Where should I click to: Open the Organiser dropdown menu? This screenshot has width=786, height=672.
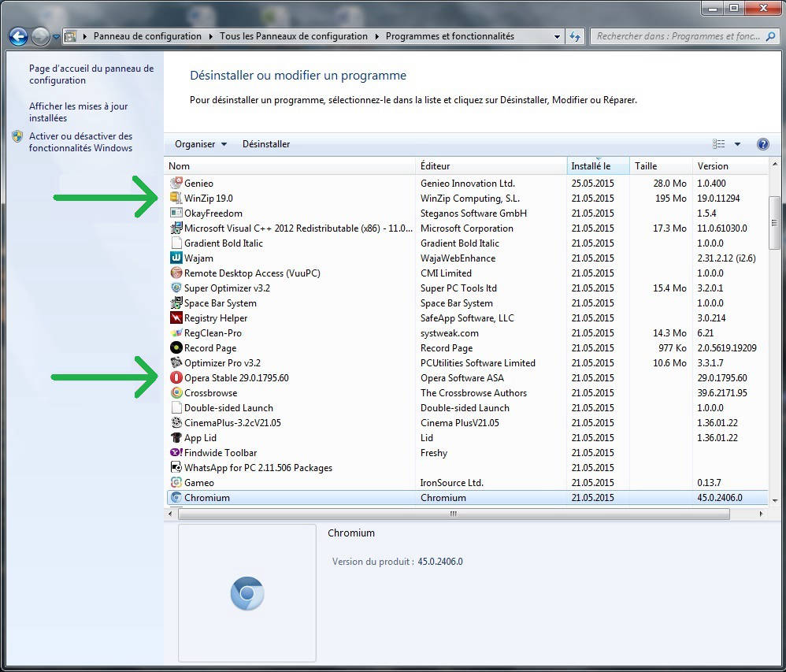pyautogui.click(x=201, y=144)
